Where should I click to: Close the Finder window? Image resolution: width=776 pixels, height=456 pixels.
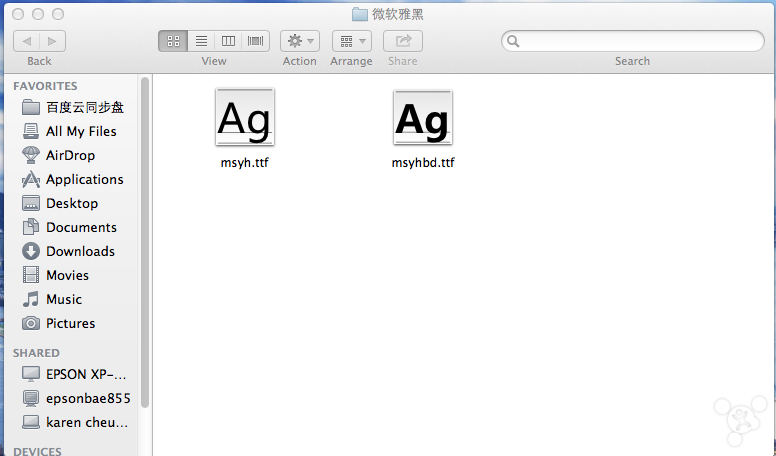(18, 14)
